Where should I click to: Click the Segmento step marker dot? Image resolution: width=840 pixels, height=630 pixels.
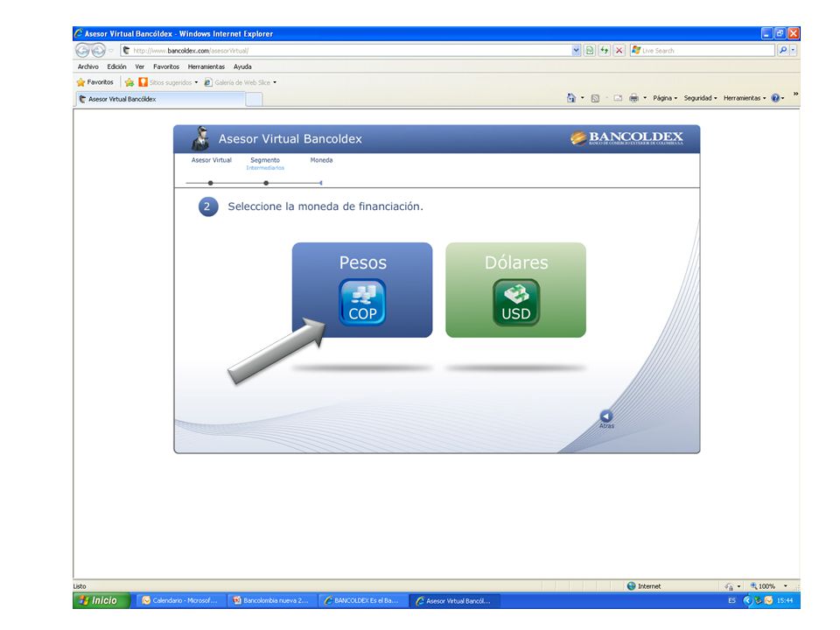click(266, 183)
